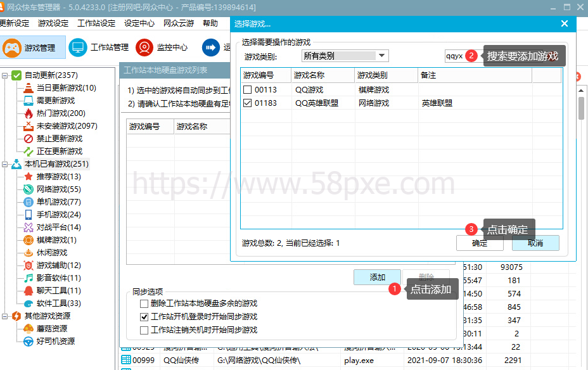Sort by 游戏名称 header in 选择游戏 dialog
This screenshot has height=370, width=588.
point(323,75)
